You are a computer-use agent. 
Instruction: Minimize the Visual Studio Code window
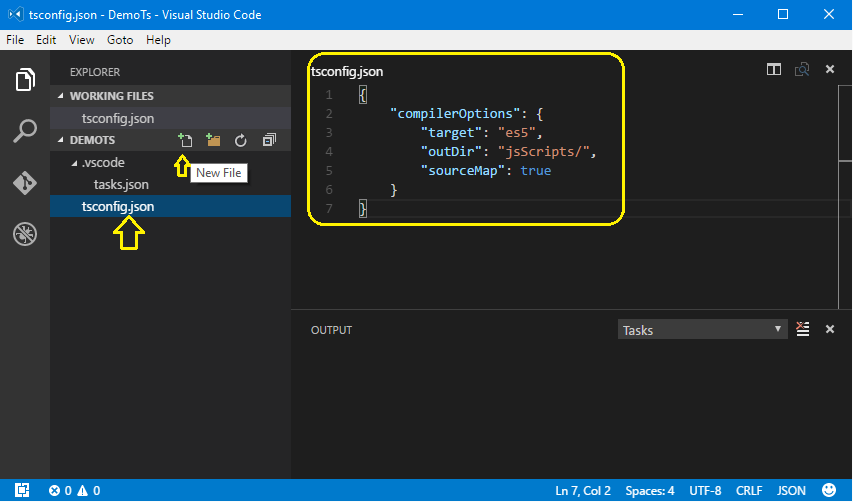tap(738, 15)
